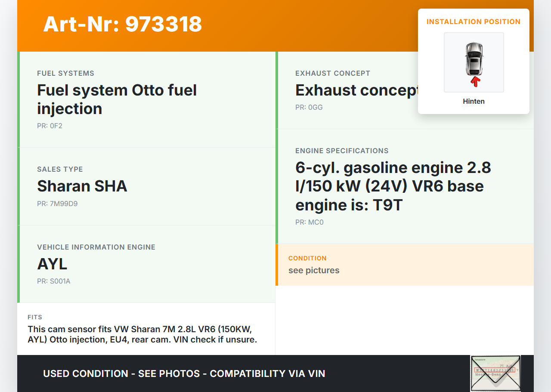Click the Fits description paragraph
Screen dimensions: 551x392
coord(142,334)
